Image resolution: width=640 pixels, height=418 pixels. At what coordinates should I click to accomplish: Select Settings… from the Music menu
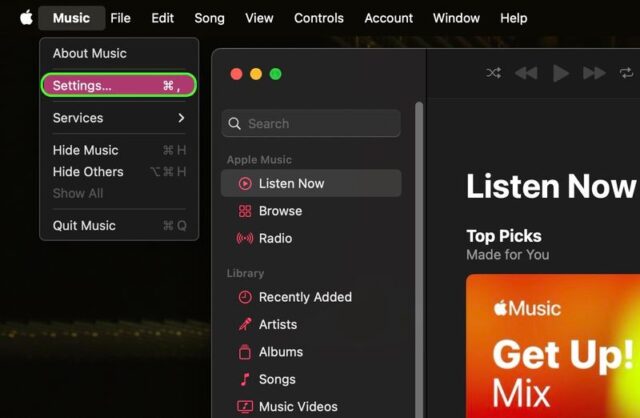point(119,85)
